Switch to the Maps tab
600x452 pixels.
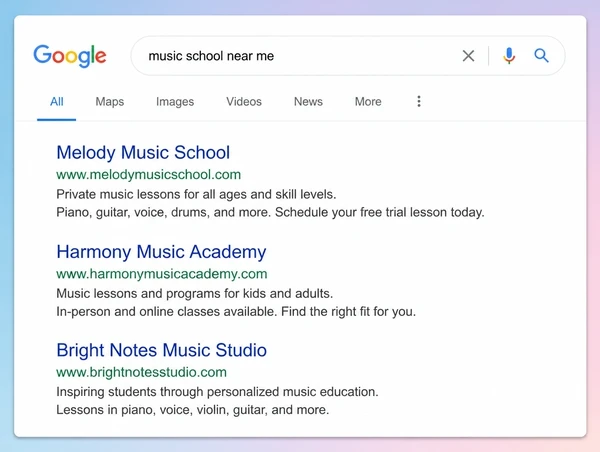tap(110, 102)
